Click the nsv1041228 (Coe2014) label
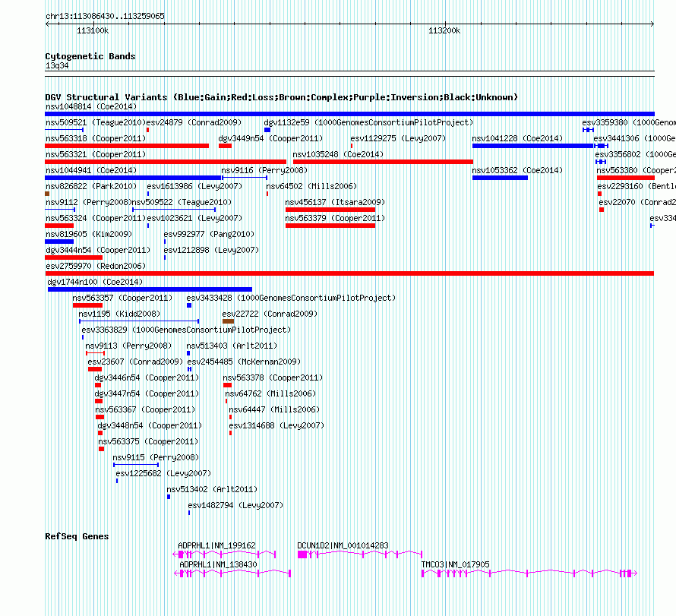Image resolution: width=676 pixels, height=616 pixels. [517, 138]
